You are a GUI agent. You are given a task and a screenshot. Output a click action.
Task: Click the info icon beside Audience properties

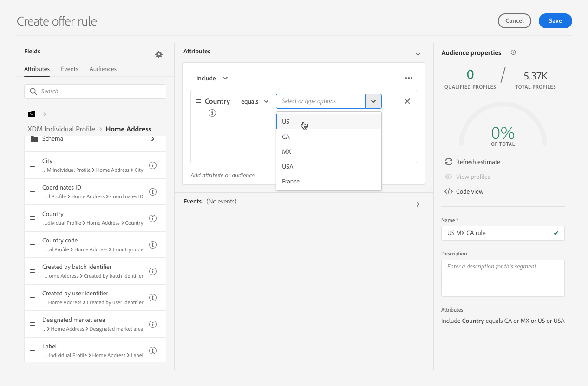513,52
